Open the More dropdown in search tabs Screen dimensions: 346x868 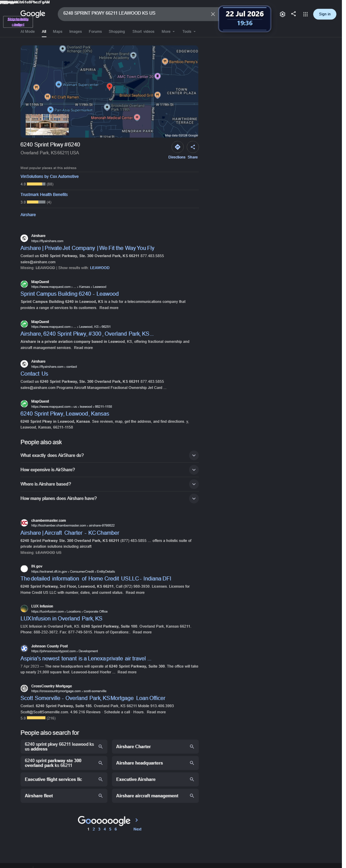click(168, 31)
